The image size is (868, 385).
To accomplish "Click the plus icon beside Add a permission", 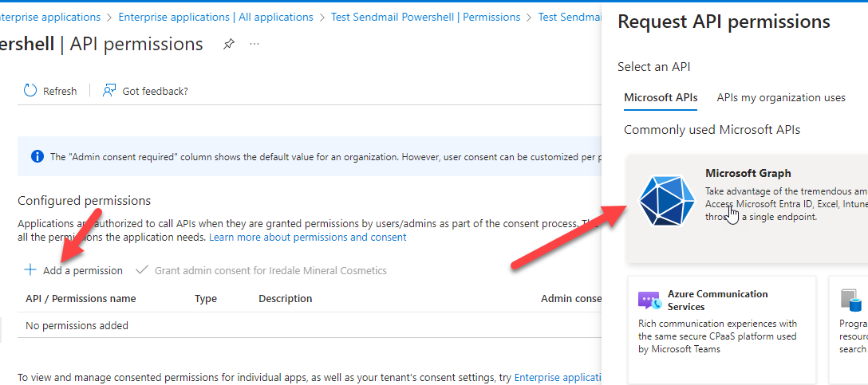I will tap(30, 270).
